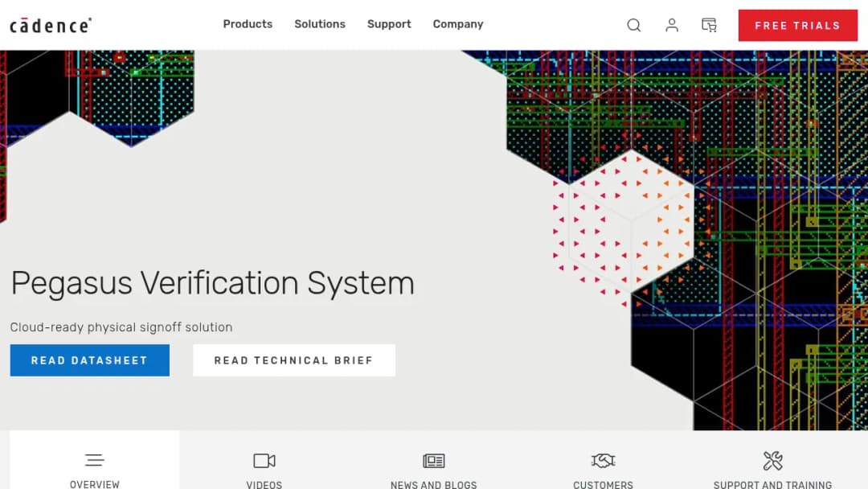Image resolution: width=868 pixels, height=489 pixels.
Task: Open the Support menu
Action: (389, 24)
